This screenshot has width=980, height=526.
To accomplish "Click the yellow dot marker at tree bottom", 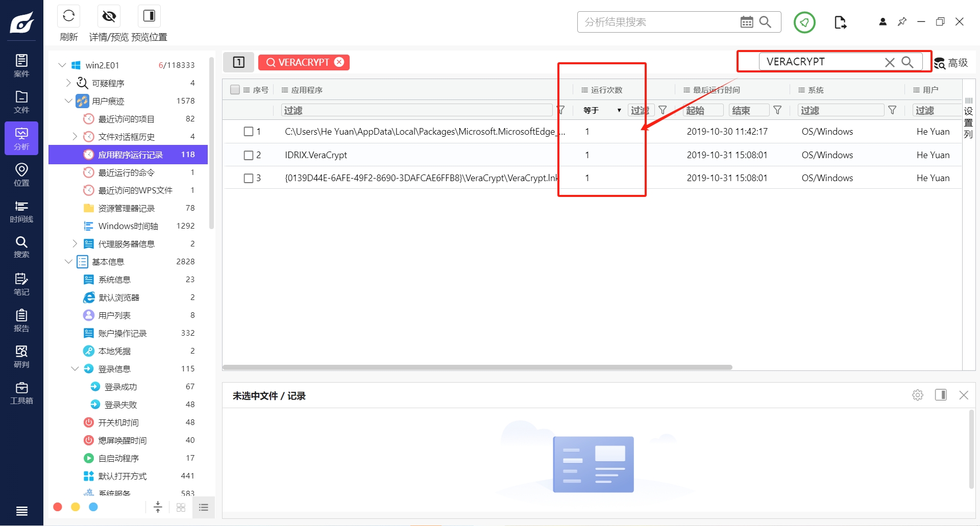I will tap(76, 507).
